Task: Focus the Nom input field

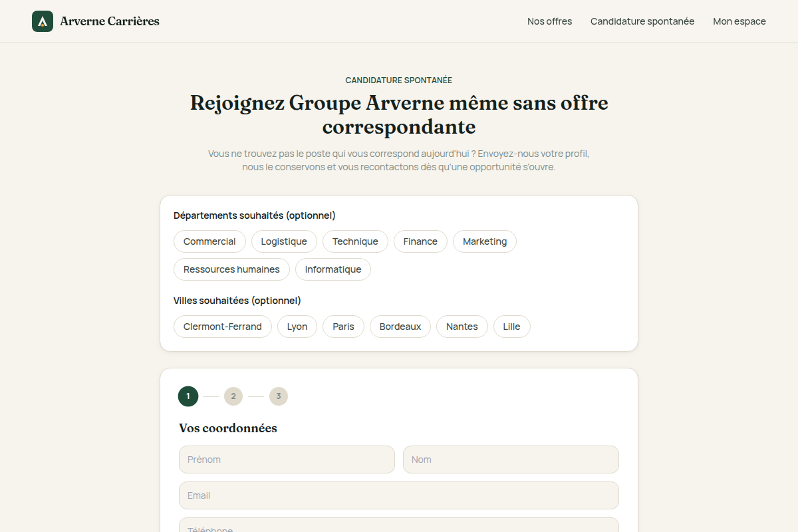Action: (511, 460)
